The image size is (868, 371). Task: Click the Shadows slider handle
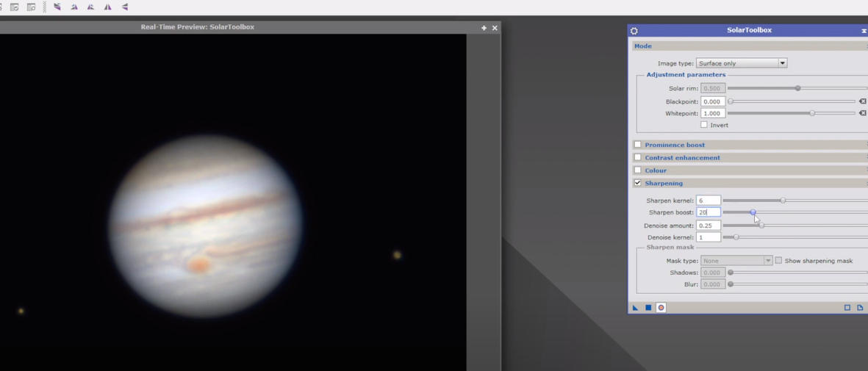(731, 273)
